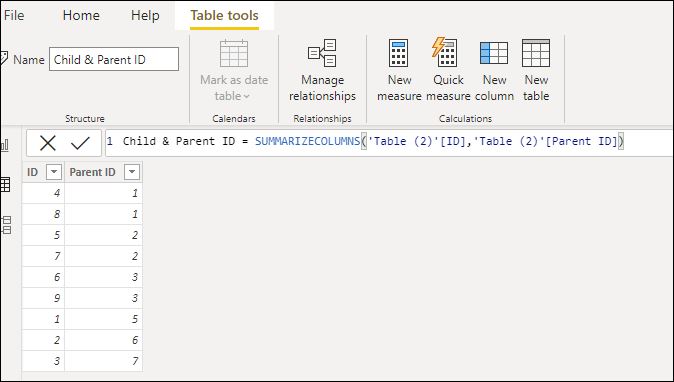
Task: Open the File menu
Action: 14,15
